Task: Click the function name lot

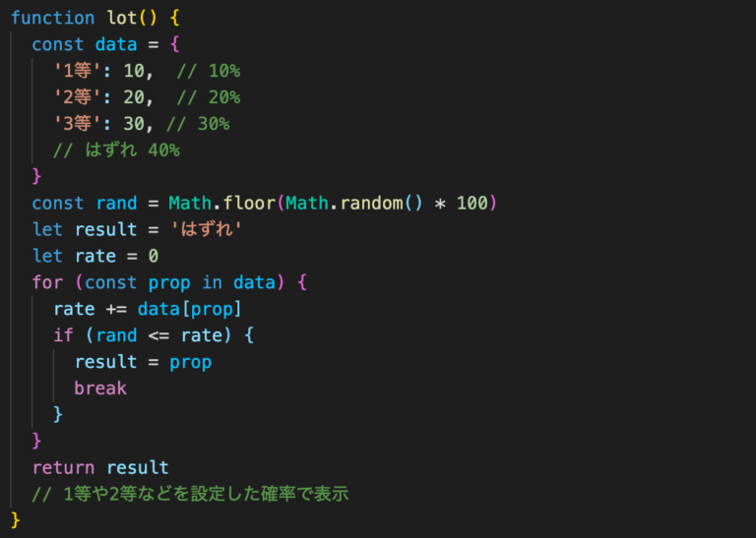Action: [122, 19]
